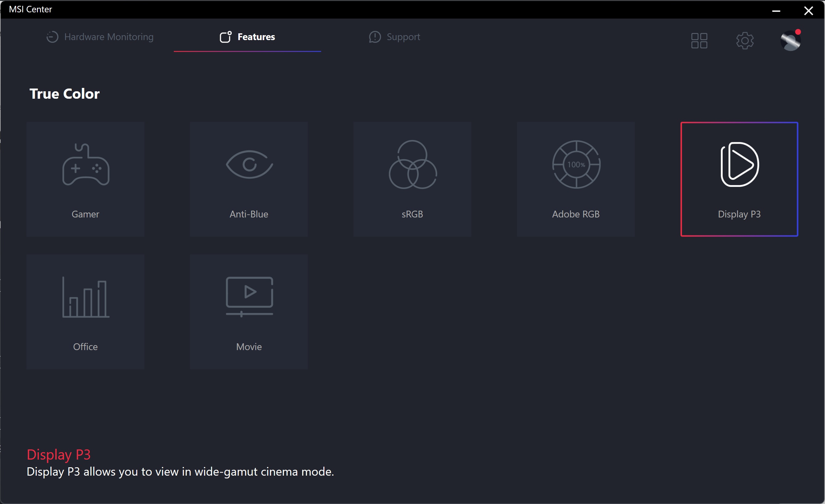The image size is (825, 504).
Task: Open the user profile avatar
Action: pos(790,40)
